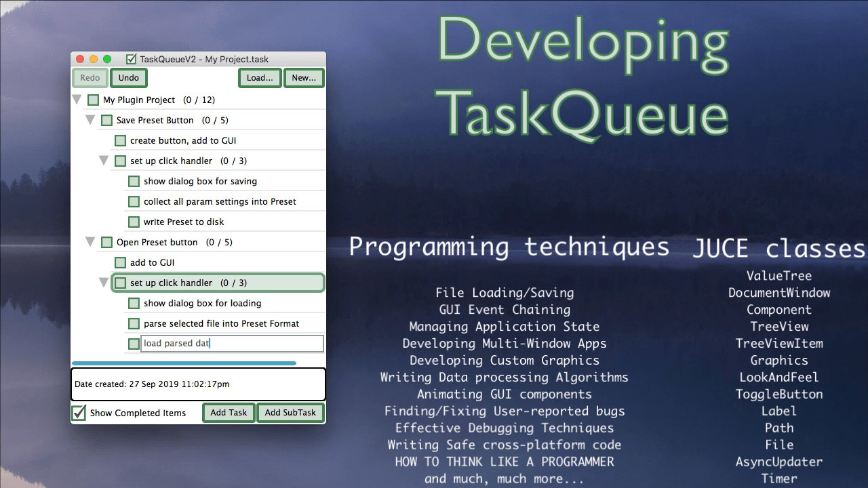Check parse selected file into Preset Format checkbox
The height and width of the screenshot is (488, 868).
pos(134,324)
